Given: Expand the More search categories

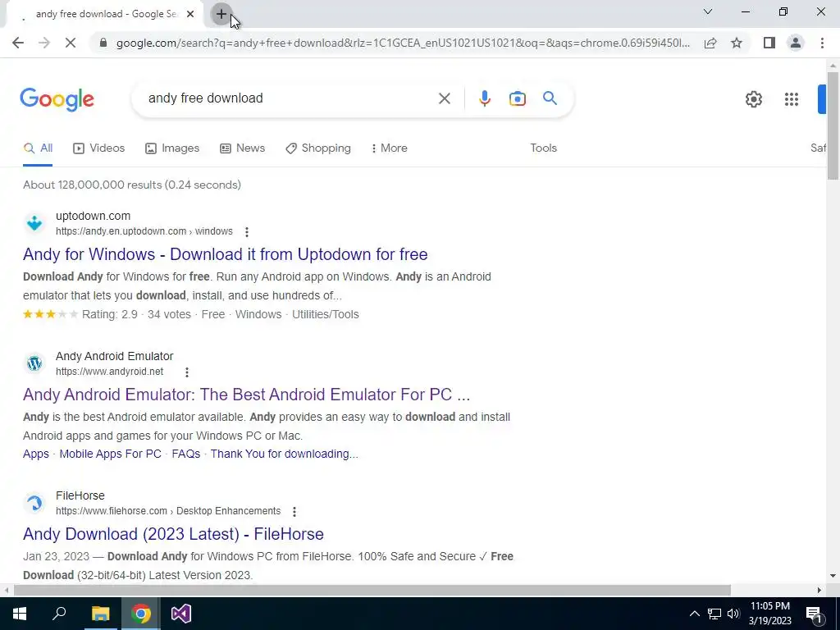Looking at the screenshot, I should coord(390,148).
